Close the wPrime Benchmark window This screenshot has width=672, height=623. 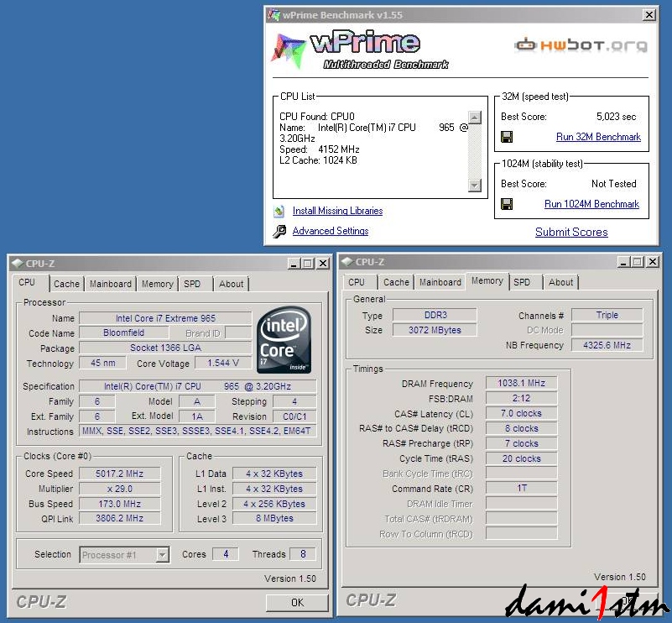click(649, 15)
